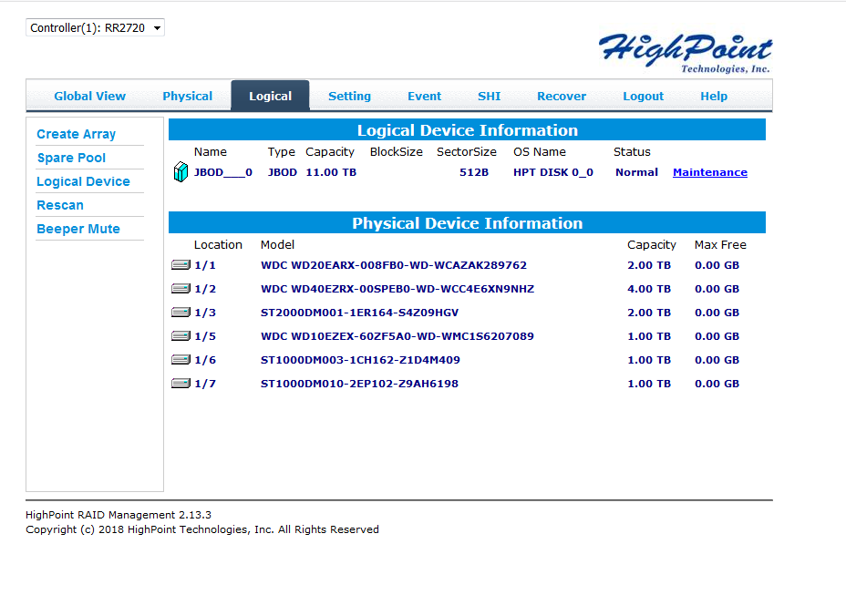846x616 pixels.
Task: Click the 0.00 GB max free for disk 1/1
Action: 717,265
